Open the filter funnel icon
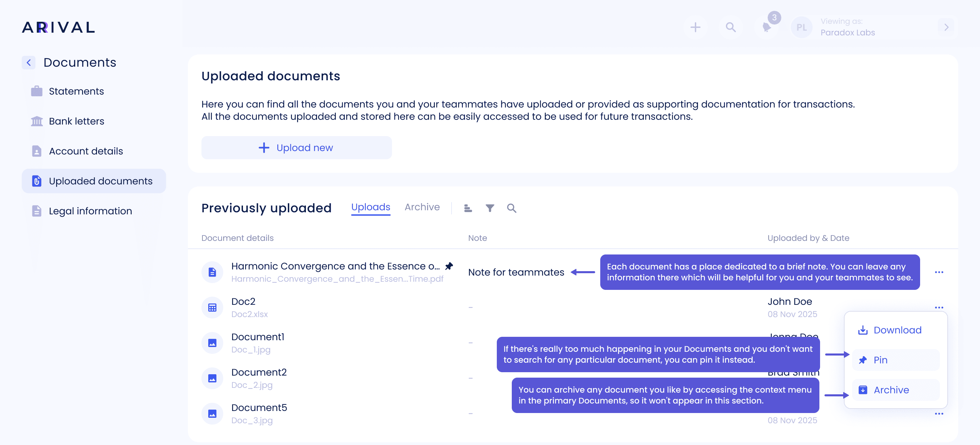The height and width of the screenshot is (445, 980). tap(490, 208)
